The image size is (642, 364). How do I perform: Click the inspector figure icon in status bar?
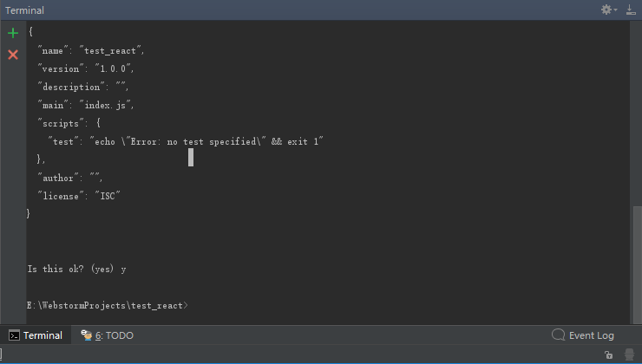(629, 354)
